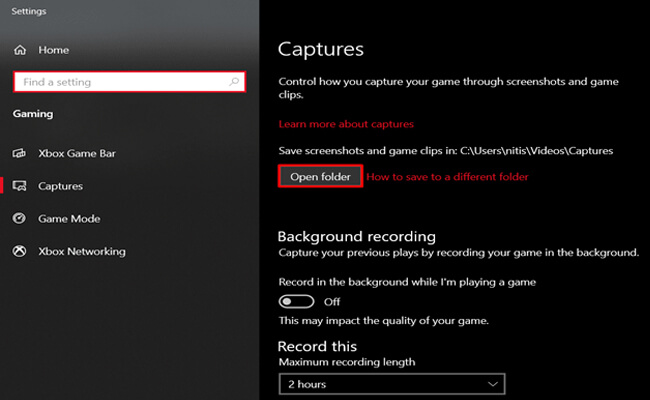Click 'This may impact the quality' note
The image size is (650, 400).
(383, 320)
